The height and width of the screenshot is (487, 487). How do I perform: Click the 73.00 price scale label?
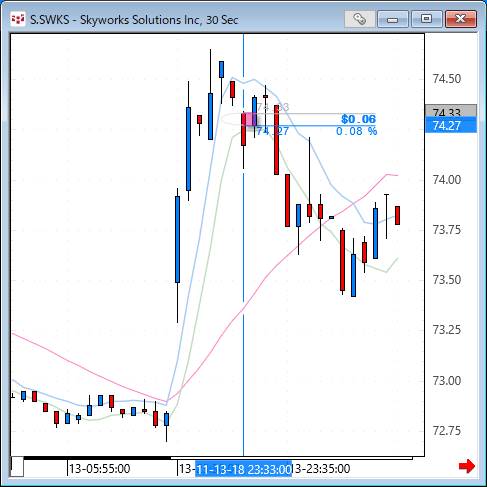447,381
